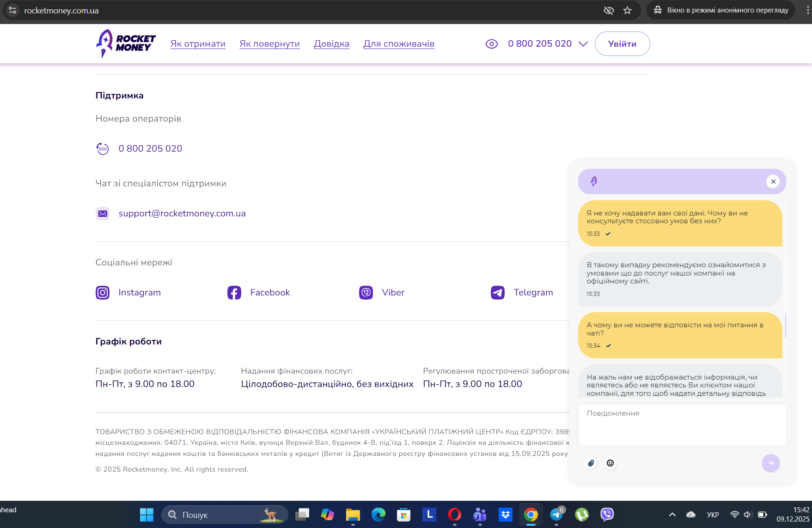Click the volume speaker tray icon
812x528 pixels.
[x=748, y=515]
